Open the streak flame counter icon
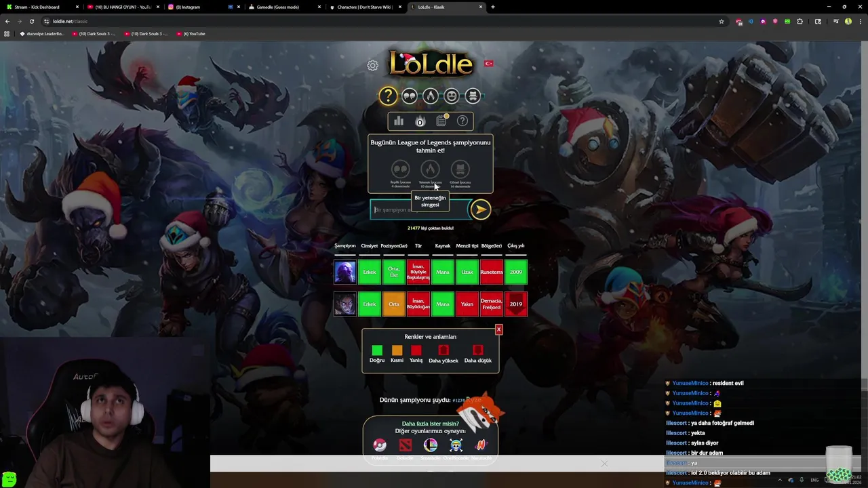The image size is (868, 488). (420, 121)
